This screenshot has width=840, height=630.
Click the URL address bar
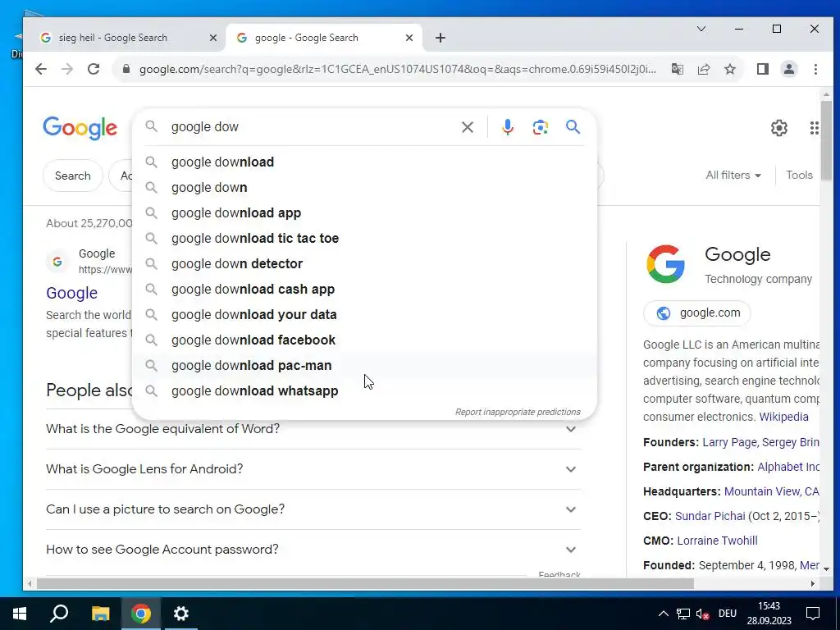click(396, 69)
